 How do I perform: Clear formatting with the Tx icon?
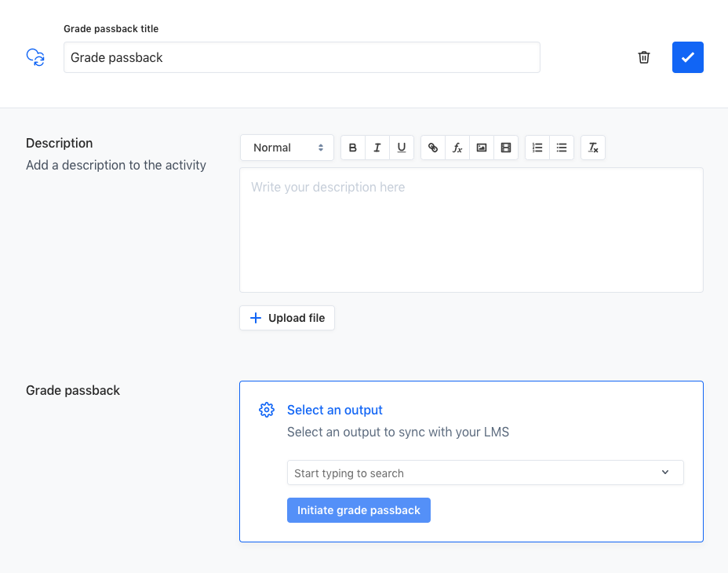tap(592, 147)
